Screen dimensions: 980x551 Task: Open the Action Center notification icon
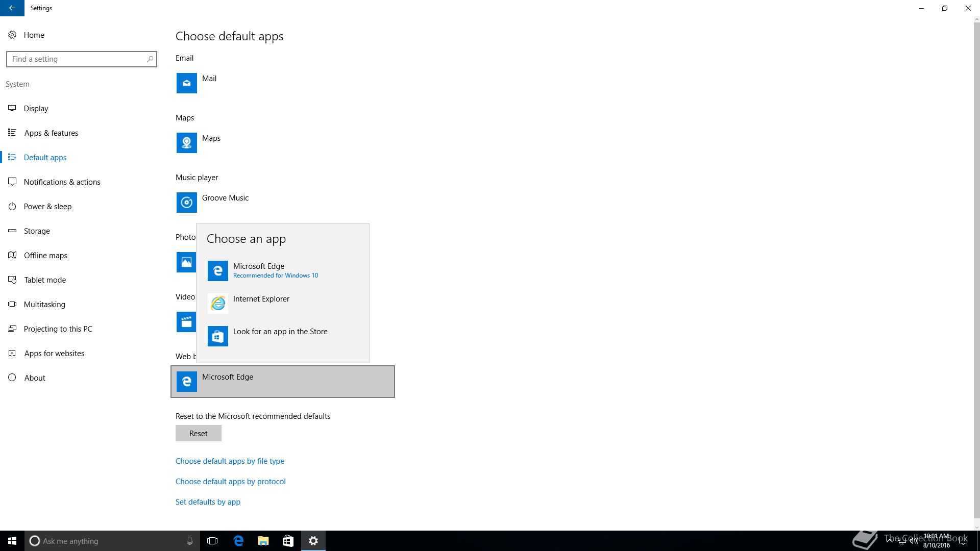(x=963, y=541)
